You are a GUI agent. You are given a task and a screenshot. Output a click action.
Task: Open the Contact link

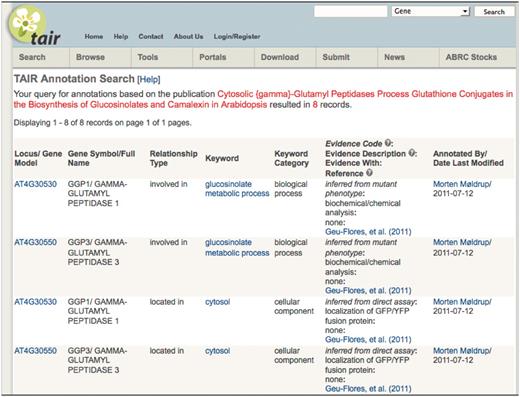click(151, 36)
